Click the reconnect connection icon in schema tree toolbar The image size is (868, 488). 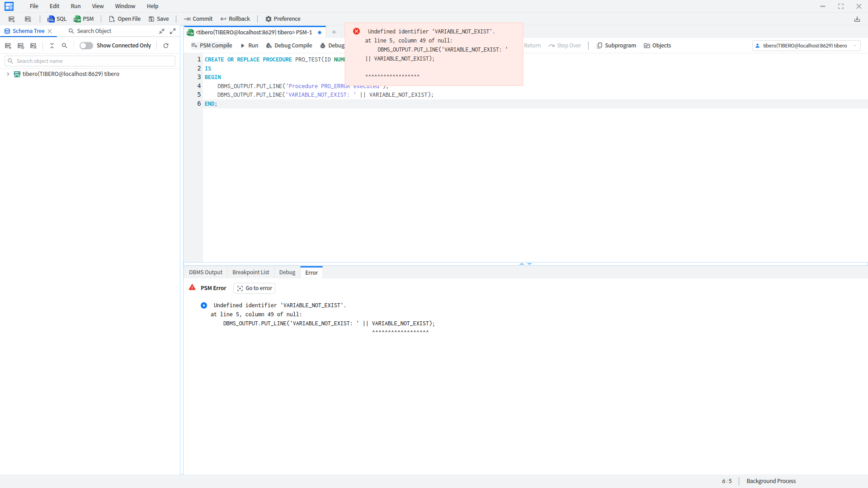(x=20, y=46)
